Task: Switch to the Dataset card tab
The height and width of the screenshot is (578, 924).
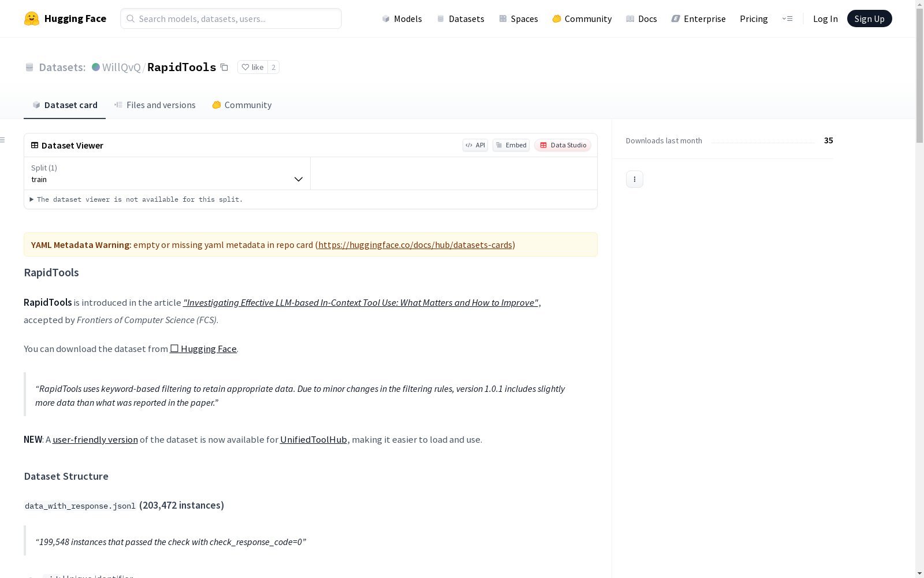Action: [x=65, y=105]
